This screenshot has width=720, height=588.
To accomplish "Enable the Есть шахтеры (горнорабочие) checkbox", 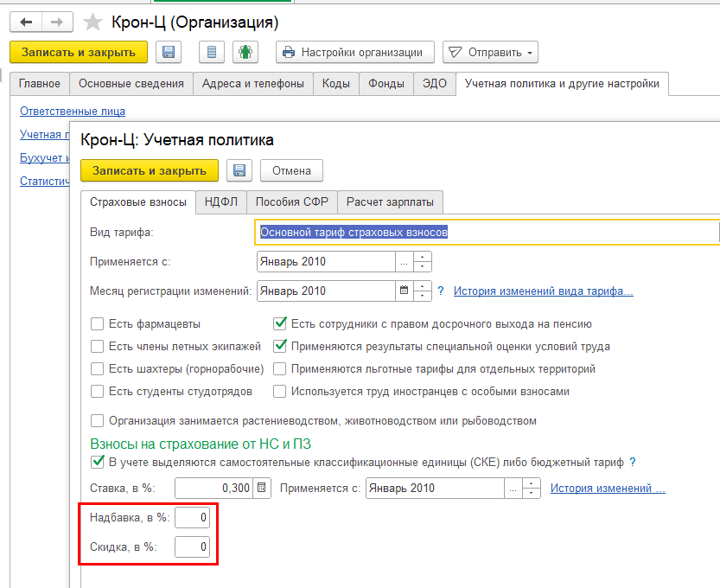I will (x=98, y=369).
